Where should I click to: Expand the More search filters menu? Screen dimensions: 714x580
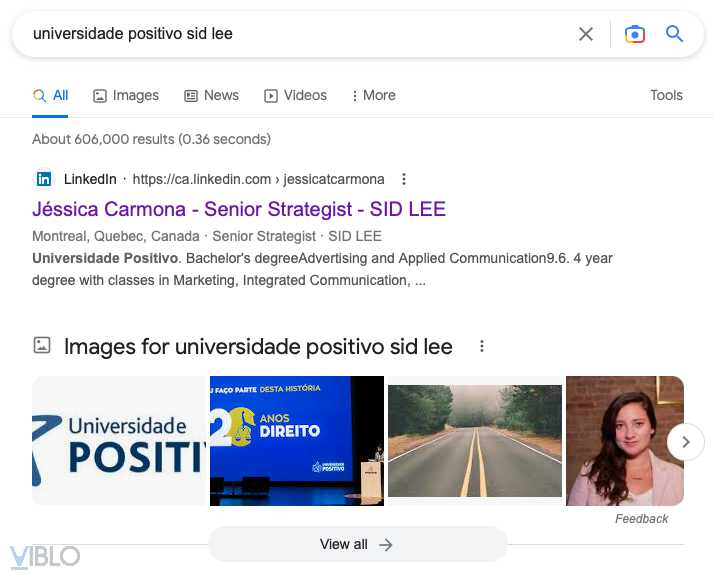(373, 96)
